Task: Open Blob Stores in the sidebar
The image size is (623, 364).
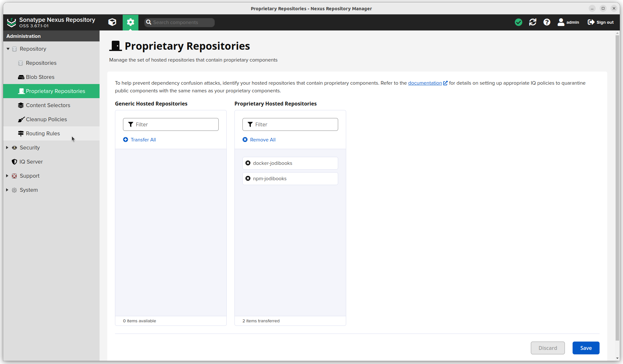Action: pos(51,77)
